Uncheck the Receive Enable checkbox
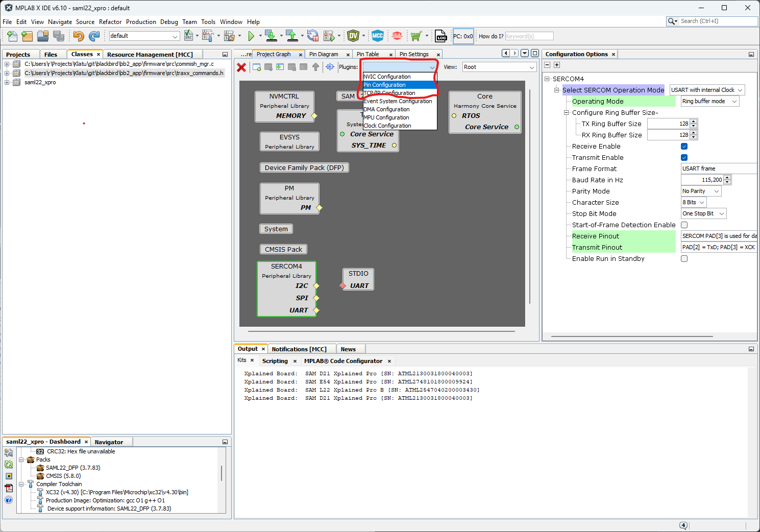Viewport: 760px width, 532px height. (683, 146)
